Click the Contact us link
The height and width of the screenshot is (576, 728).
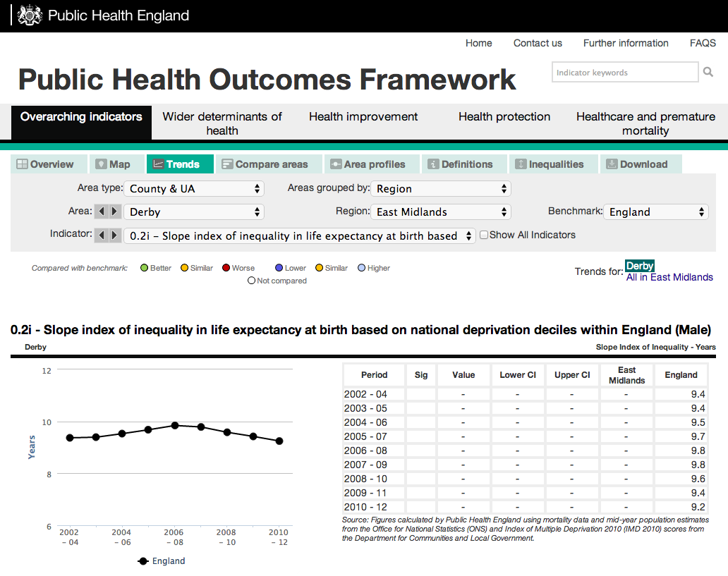538,43
